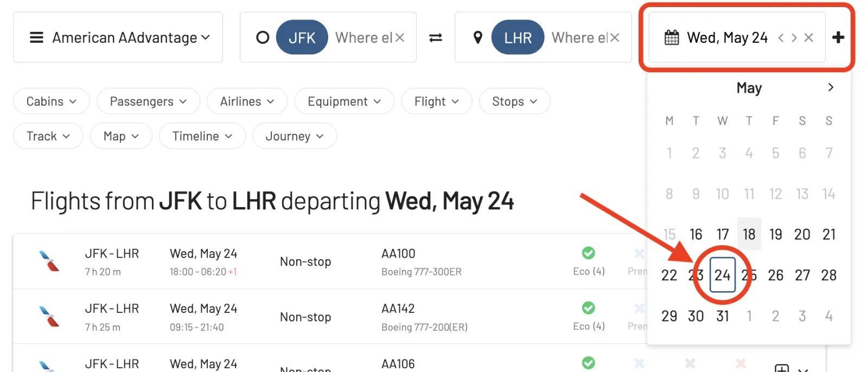Click the AA142 flight number

[x=398, y=309]
